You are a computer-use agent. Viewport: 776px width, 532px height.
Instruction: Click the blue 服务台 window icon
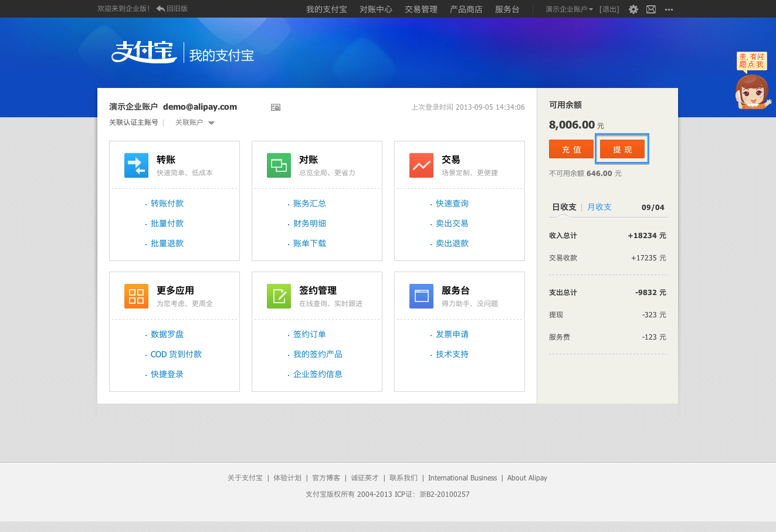(x=421, y=296)
